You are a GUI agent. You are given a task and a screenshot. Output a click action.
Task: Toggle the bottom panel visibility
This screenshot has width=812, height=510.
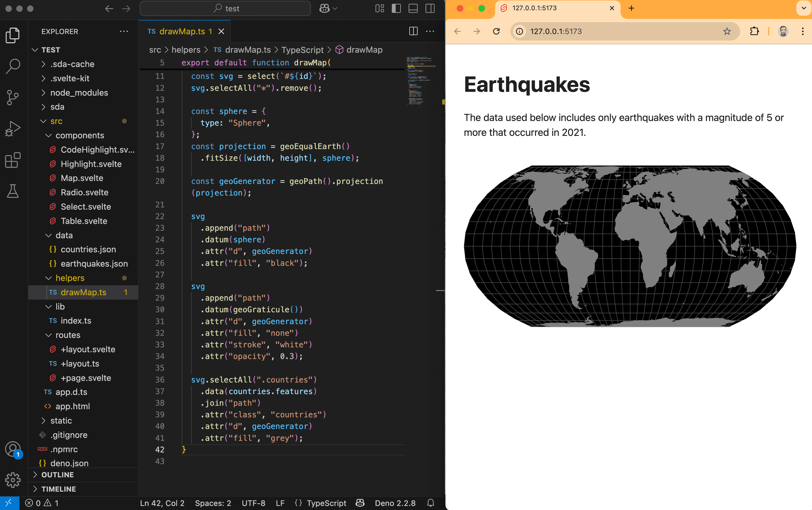click(x=413, y=8)
